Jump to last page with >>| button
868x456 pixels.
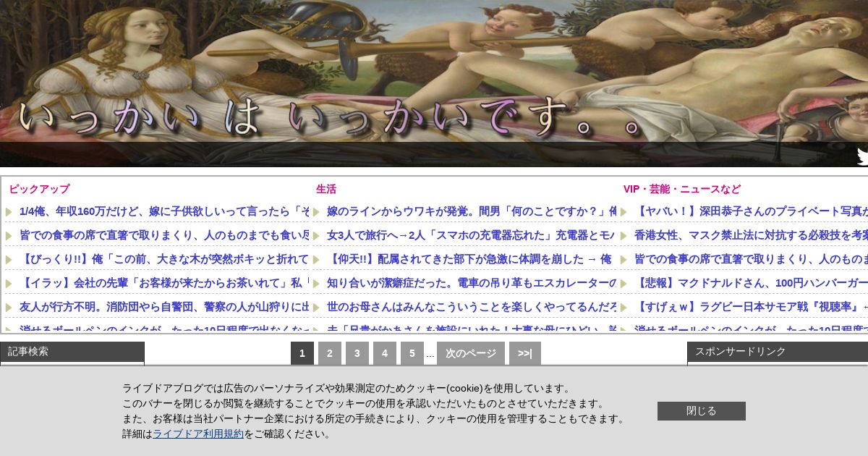tap(525, 353)
